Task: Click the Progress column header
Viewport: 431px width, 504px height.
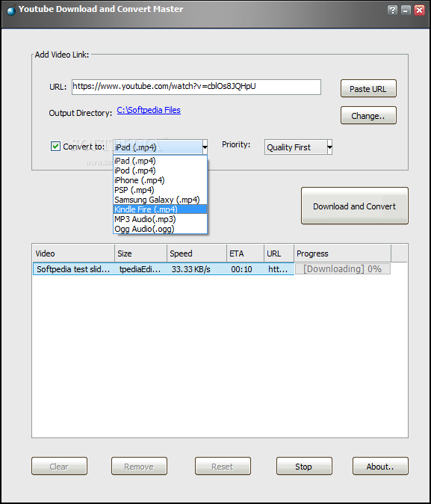Action: (x=343, y=253)
